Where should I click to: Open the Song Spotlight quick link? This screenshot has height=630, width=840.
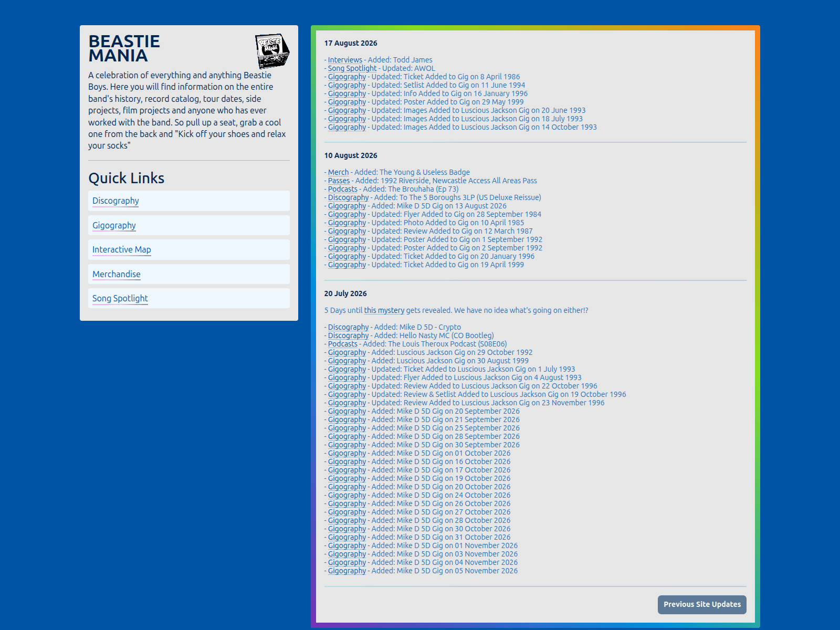pos(120,298)
